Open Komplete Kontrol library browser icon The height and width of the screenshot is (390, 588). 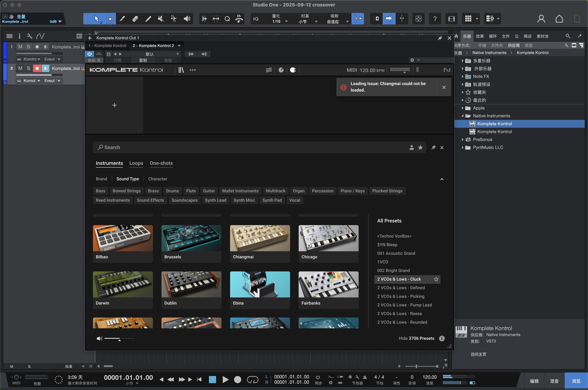tap(181, 70)
